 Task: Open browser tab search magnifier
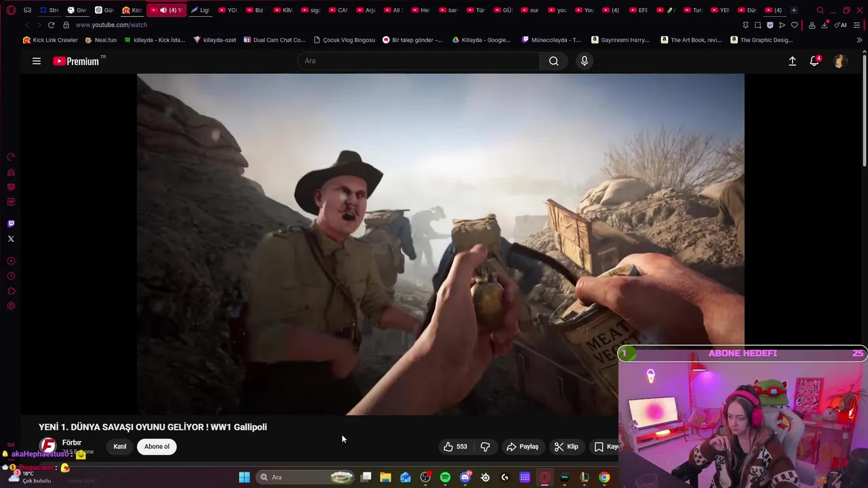click(x=820, y=10)
